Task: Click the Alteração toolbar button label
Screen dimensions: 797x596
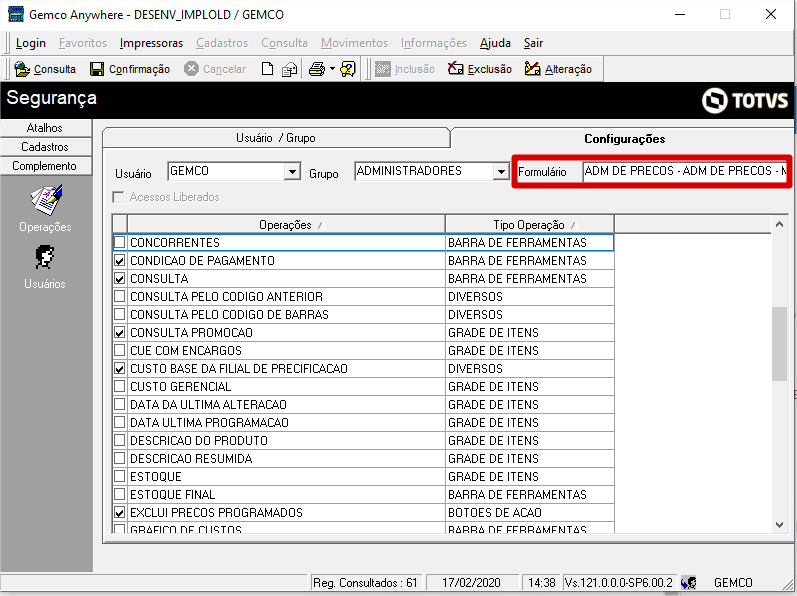Action: [568, 69]
